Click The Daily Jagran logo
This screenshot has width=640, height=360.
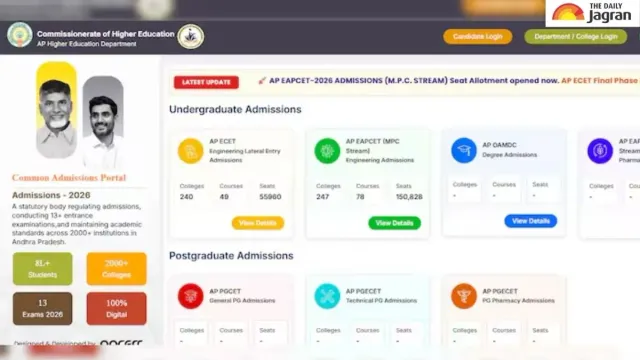click(592, 13)
